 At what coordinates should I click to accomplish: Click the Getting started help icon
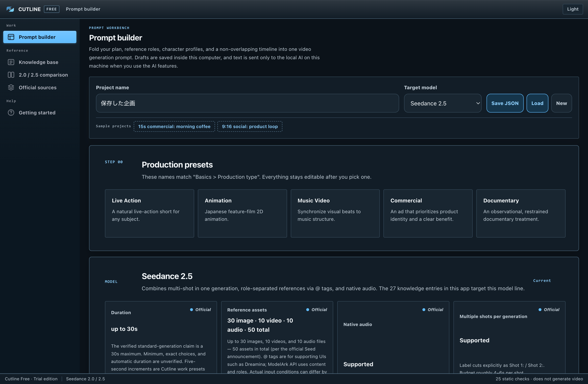[x=11, y=112]
